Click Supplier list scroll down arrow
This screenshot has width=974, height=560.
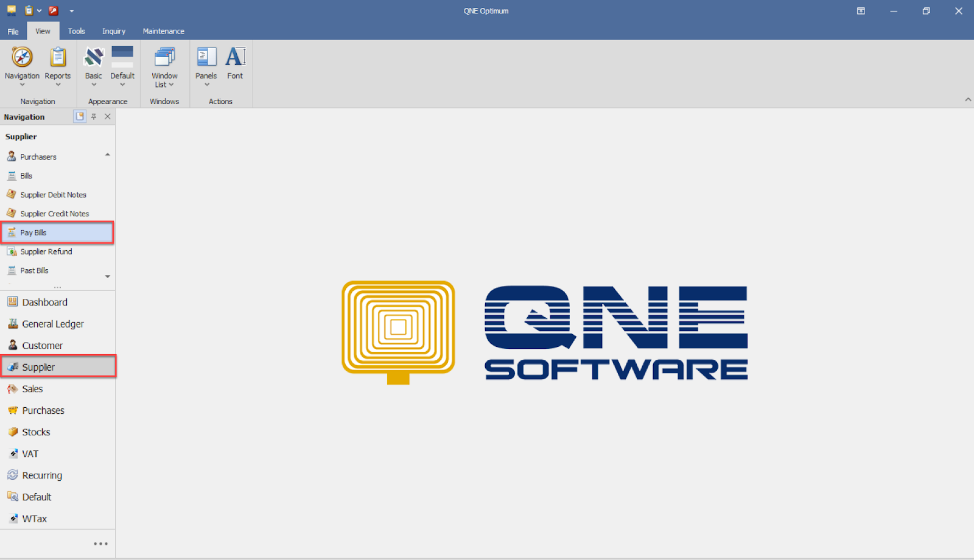point(108,276)
